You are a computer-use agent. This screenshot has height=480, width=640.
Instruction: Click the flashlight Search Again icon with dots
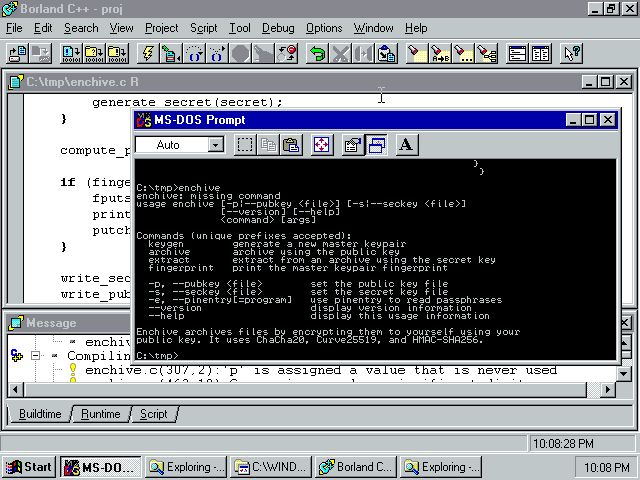point(463,53)
